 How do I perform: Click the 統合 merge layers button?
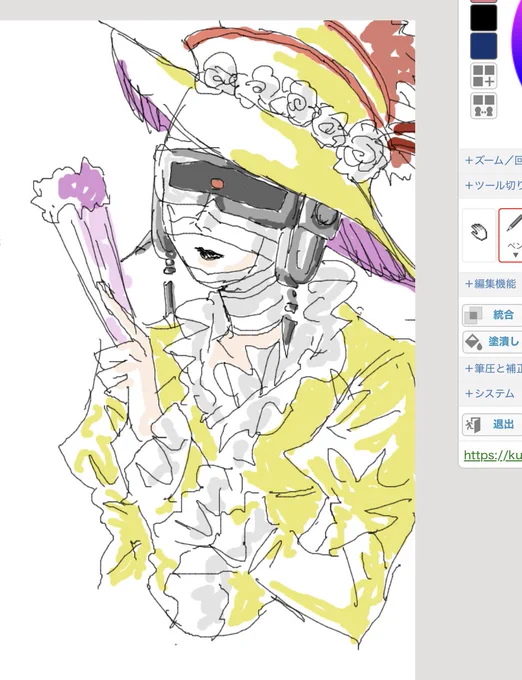(492, 315)
